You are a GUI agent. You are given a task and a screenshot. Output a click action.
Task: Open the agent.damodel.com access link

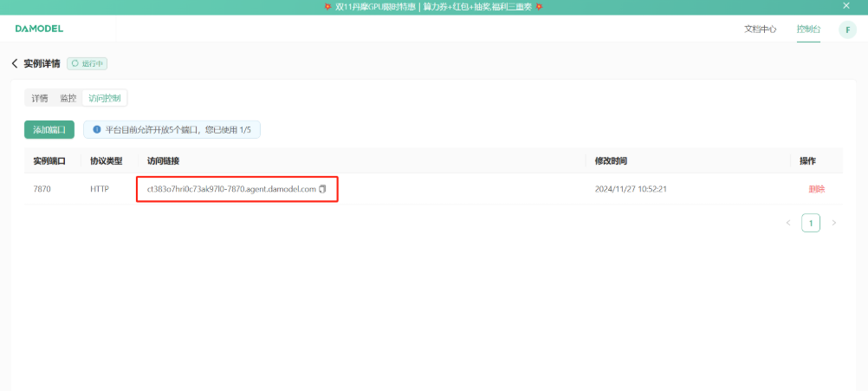(x=231, y=189)
